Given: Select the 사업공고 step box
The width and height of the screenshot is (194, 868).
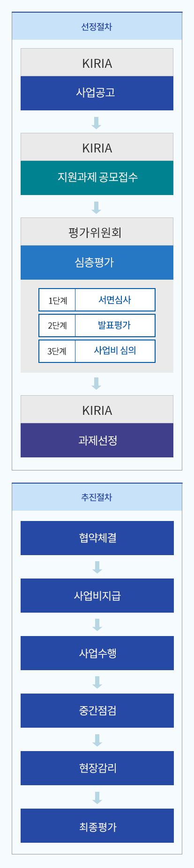Looking at the screenshot, I should [x=97, y=93].
